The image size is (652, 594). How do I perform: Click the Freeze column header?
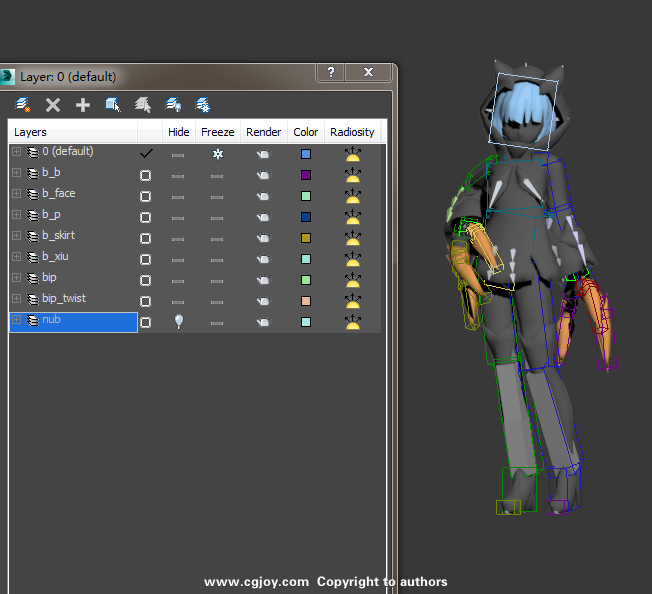click(217, 132)
